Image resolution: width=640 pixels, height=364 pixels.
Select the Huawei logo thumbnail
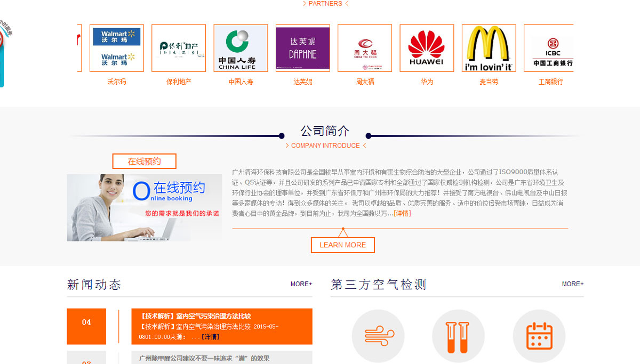pyautogui.click(x=427, y=48)
